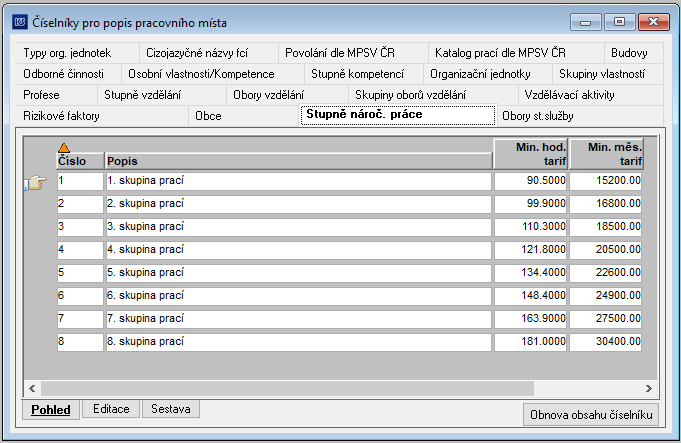The height and width of the screenshot is (443, 681).
Task: Switch to Obory st.služby tab
Action: pyautogui.click(x=579, y=116)
